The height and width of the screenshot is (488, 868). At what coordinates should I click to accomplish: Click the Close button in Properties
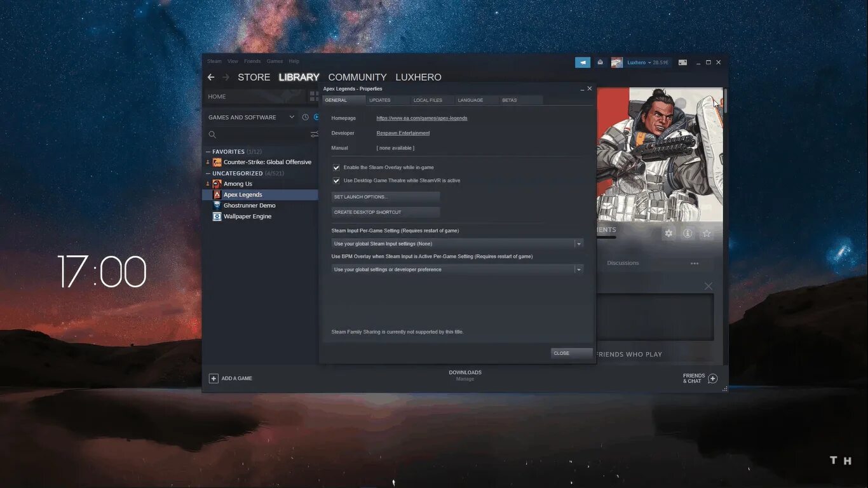tap(572, 353)
